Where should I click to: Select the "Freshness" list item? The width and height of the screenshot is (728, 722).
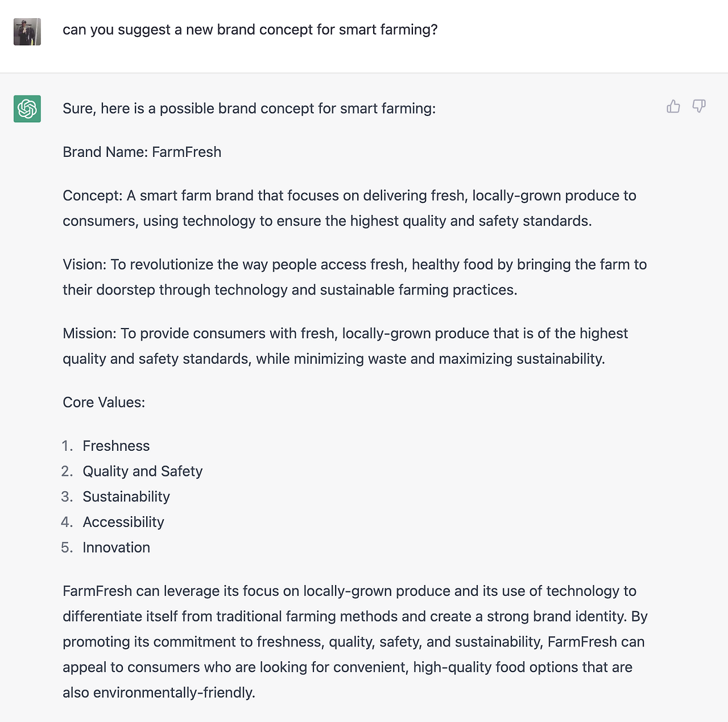click(x=116, y=446)
